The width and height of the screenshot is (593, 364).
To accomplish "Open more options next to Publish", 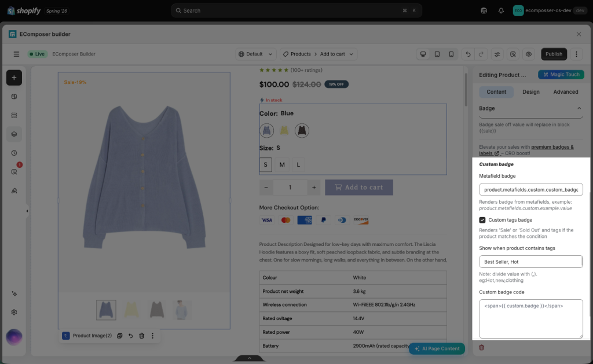I will tap(576, 54).
